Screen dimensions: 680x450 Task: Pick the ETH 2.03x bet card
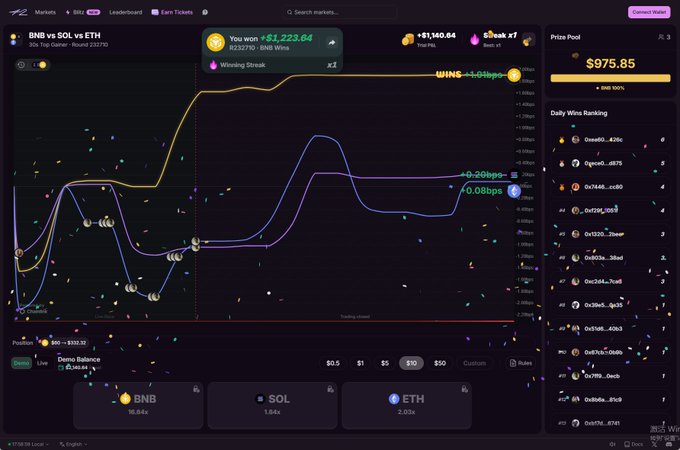[406, 405]
